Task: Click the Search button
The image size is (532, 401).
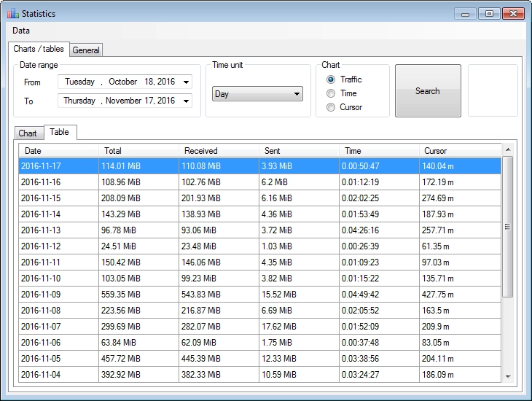Action: pyautogui.click(x=428, y=90)
